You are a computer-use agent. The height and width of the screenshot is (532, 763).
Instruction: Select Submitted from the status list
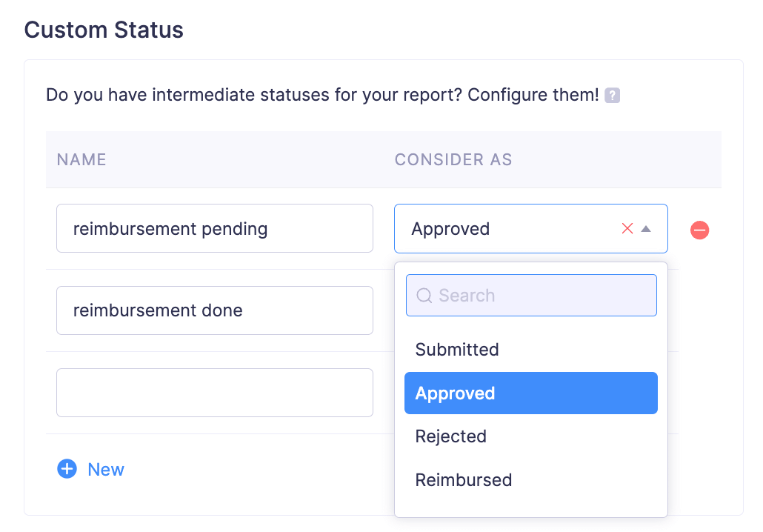tap(457, 349)
